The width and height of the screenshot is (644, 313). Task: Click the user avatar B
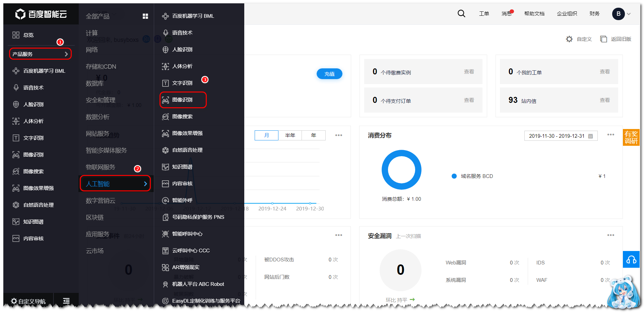(x=619, y=14)
